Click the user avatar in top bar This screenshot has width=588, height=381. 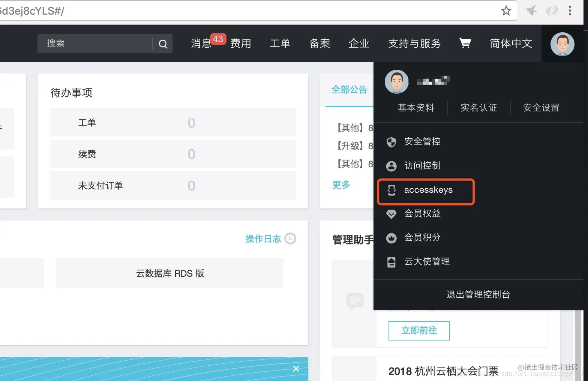click(562, 44)
